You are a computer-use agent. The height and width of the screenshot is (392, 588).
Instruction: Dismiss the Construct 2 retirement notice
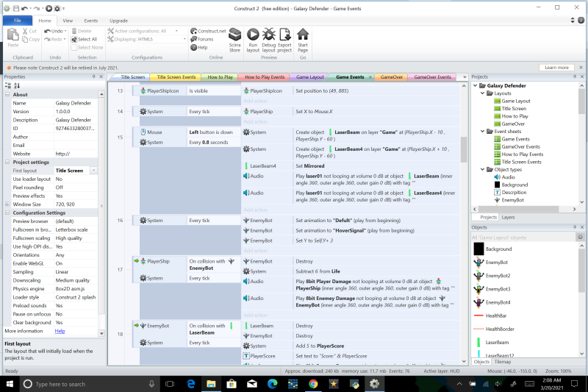[x=581, y=68]
